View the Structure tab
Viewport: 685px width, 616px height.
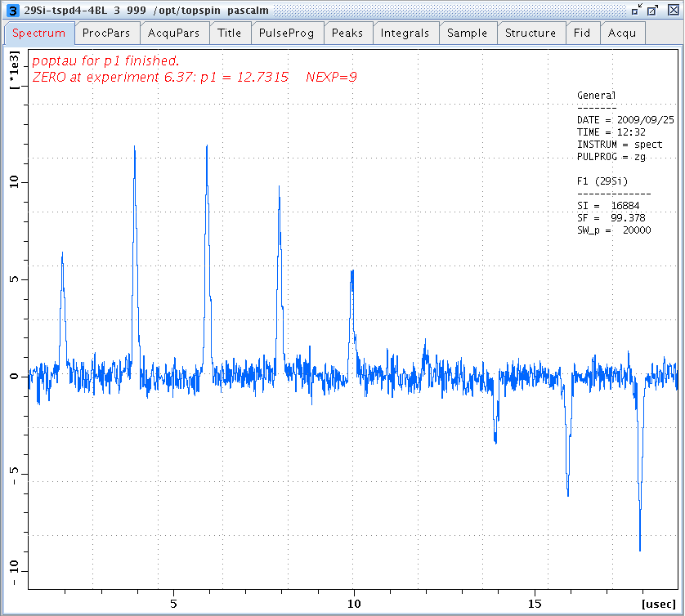531,33
